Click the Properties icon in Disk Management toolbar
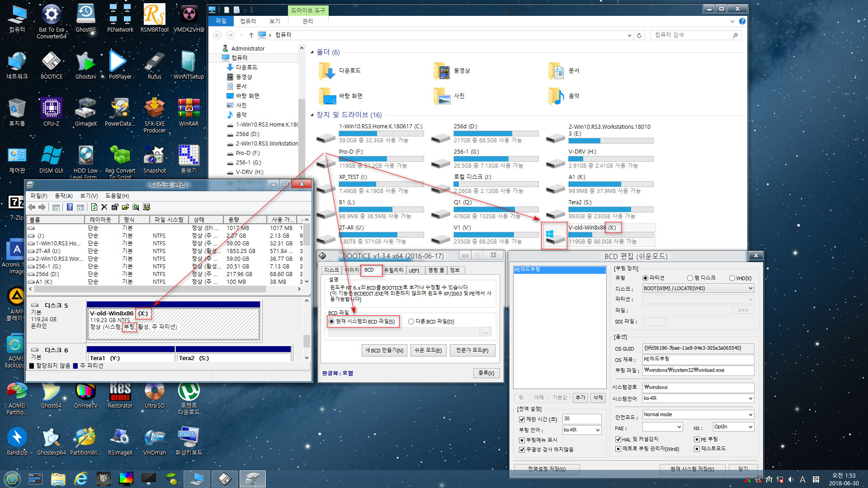Viewport: 868px width, 488px height. tap(115, 207)
